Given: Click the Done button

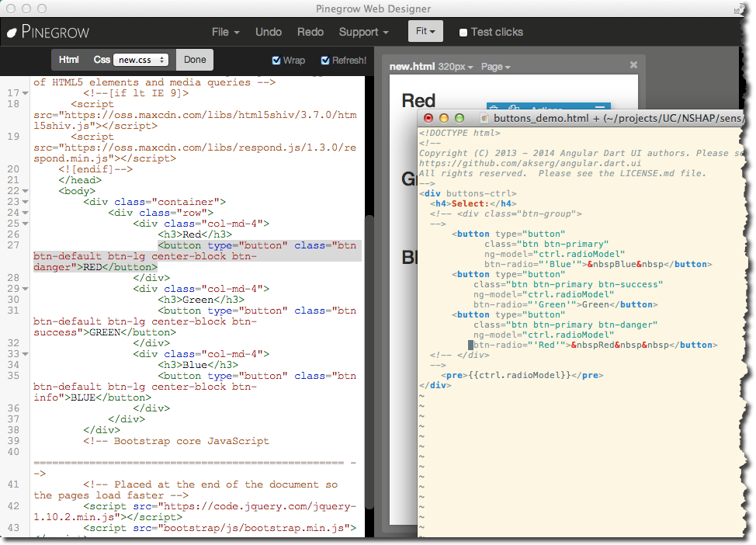Looking at the screenshot, I should (195, 60).
